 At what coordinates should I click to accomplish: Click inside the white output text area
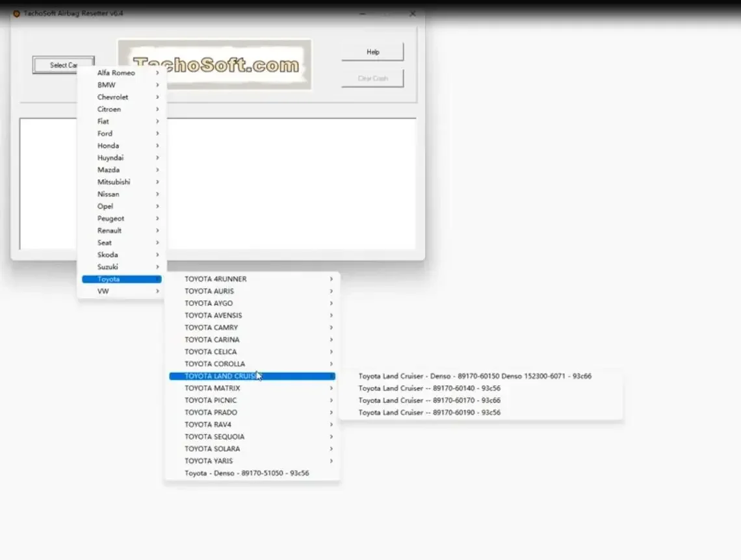[x=291, y=184]
